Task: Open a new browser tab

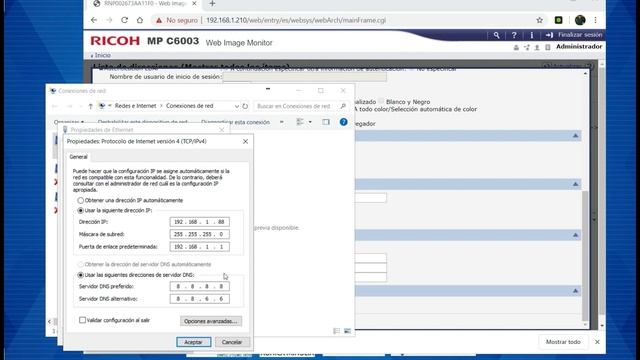Action: pyautogui.click(x=212, y=4)
